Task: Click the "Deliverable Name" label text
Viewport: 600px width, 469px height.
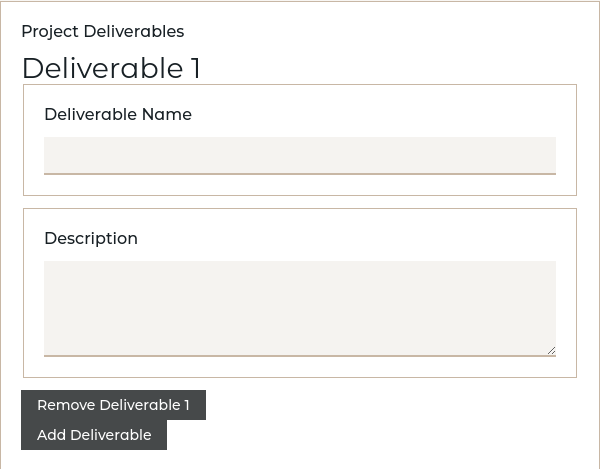Action: point(118,114)
